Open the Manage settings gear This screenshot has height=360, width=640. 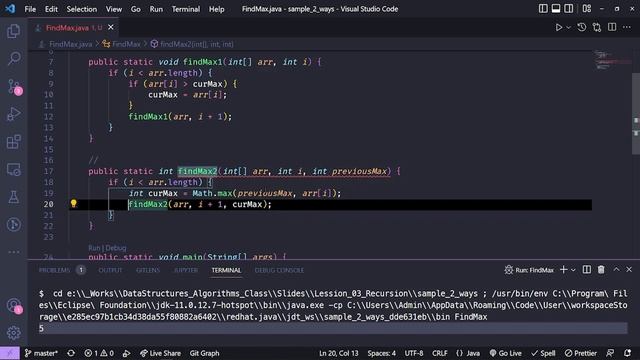coord(13,333)
